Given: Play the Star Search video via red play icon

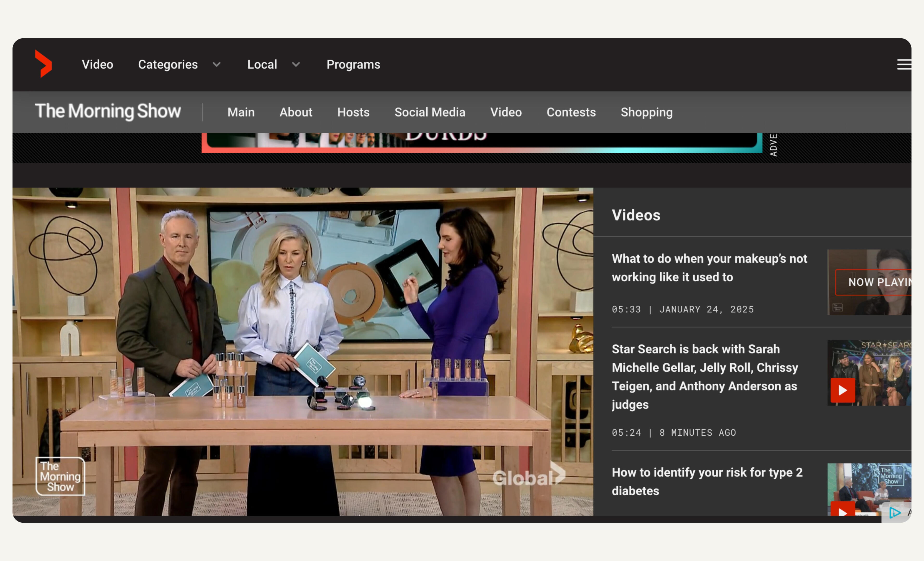Looking at the screenshot, I should (843, 390).
